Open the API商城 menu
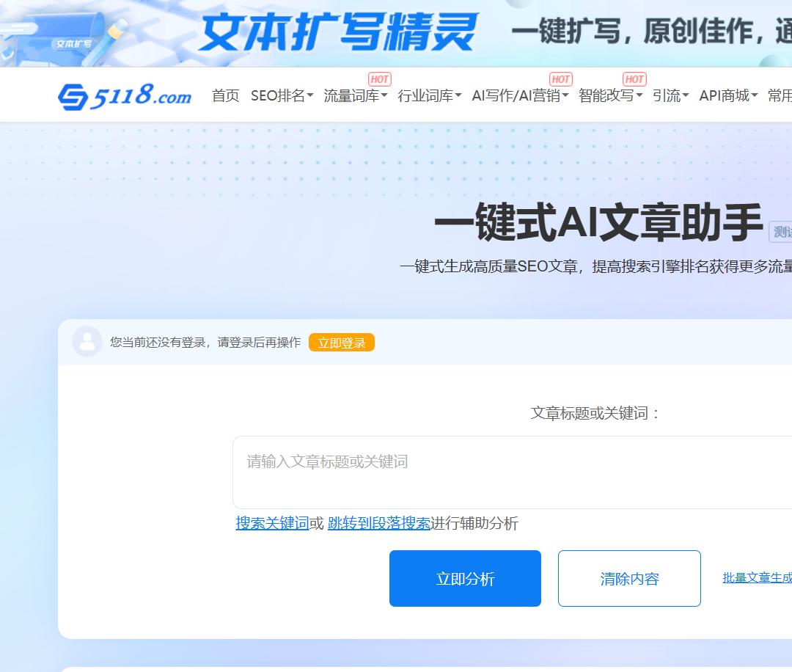The height and width of the screenshot is (672, 792). (x=728, y=95)
